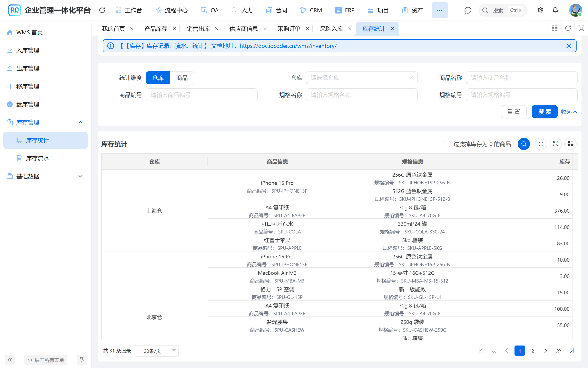Dismiss the documentation info banner
Screen dimensions: 588x368
tap(569, 46)
